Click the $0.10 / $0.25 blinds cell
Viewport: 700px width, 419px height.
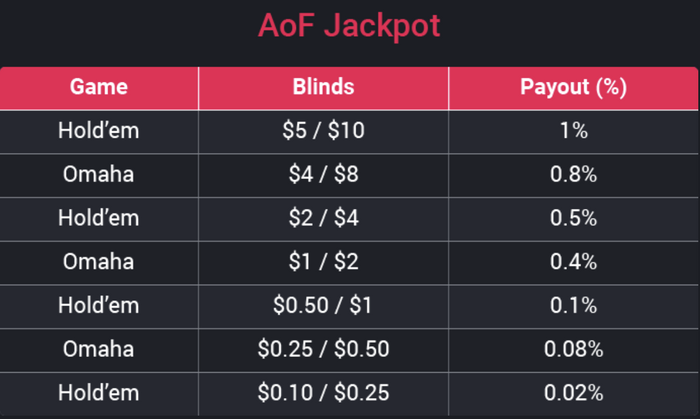(x=323, y=393)
